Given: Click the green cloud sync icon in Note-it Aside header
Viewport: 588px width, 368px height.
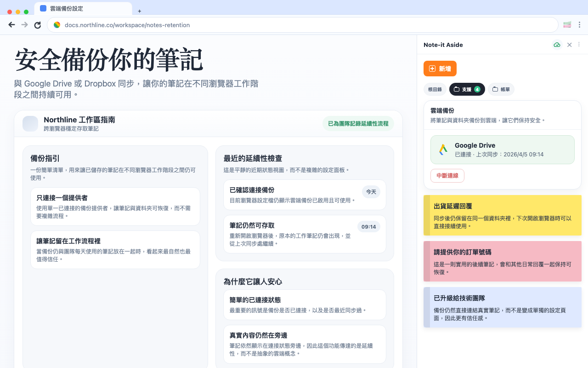Looking at the screenshot, I should 557,45.
